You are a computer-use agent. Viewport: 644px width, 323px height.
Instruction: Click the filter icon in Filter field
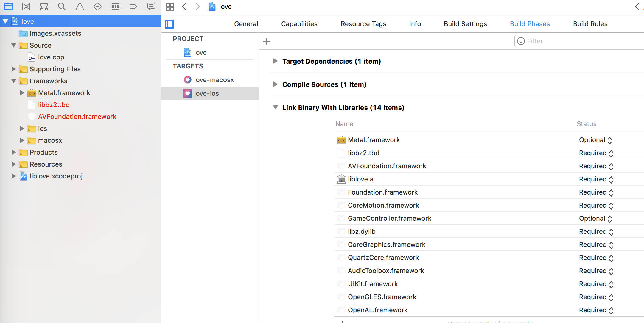tap(521, 41)
